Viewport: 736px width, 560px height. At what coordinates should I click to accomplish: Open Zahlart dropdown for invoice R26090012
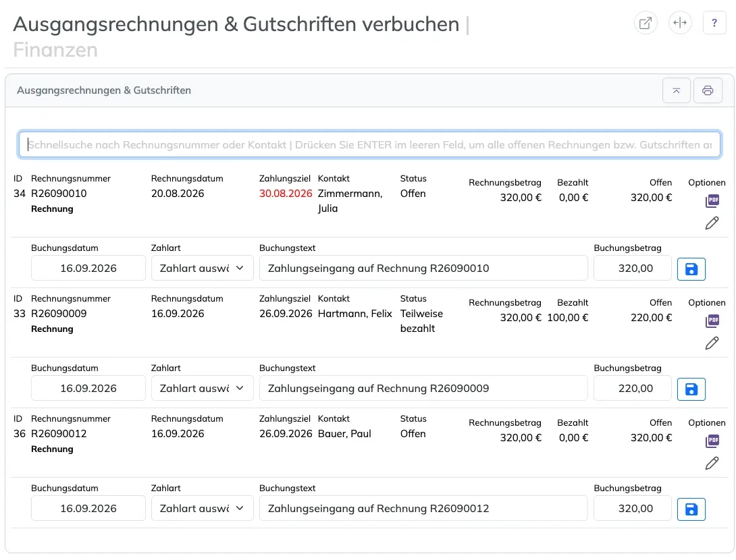(x=203, y=509)
